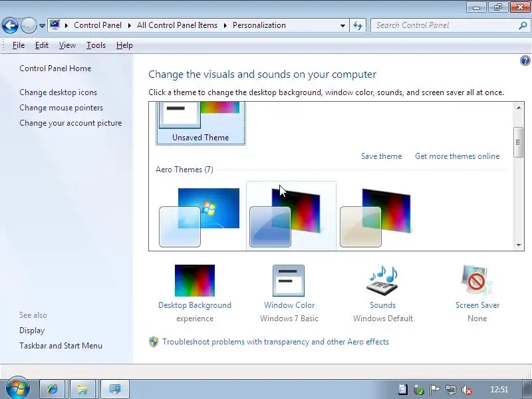Click Get more themes online link
532x399 pixels.
coord(458,156)
